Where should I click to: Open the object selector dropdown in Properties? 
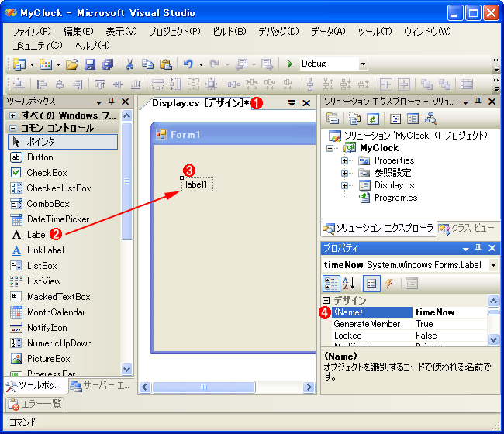coord(493,265)
